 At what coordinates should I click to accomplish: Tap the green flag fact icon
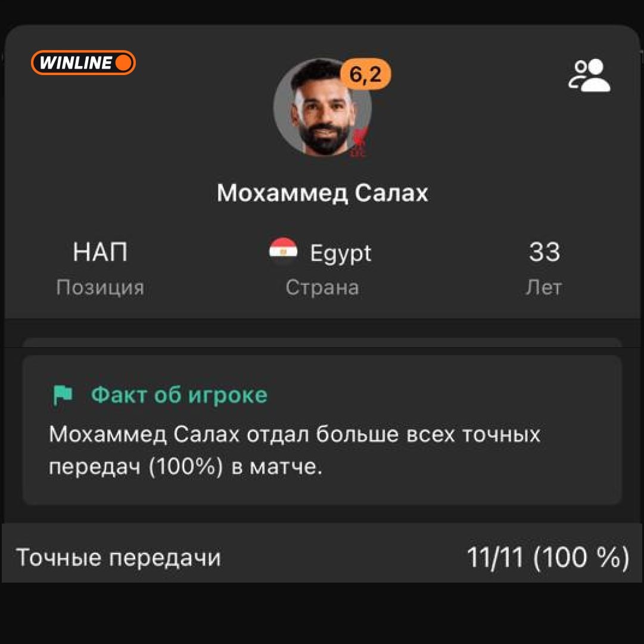pos(63,395)
